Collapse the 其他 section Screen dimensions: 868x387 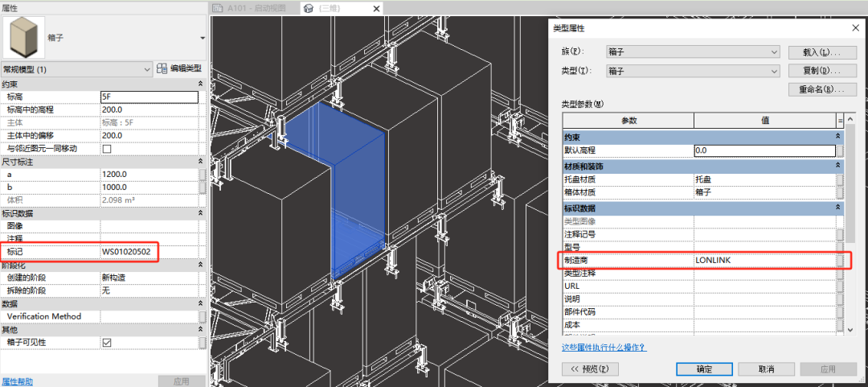point(201,329)
